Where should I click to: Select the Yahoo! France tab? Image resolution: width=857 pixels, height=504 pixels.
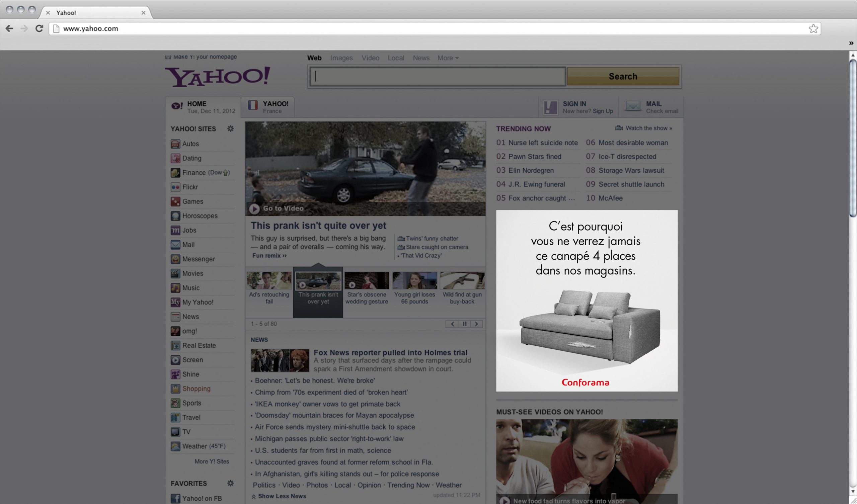click(x=268, y=107)
